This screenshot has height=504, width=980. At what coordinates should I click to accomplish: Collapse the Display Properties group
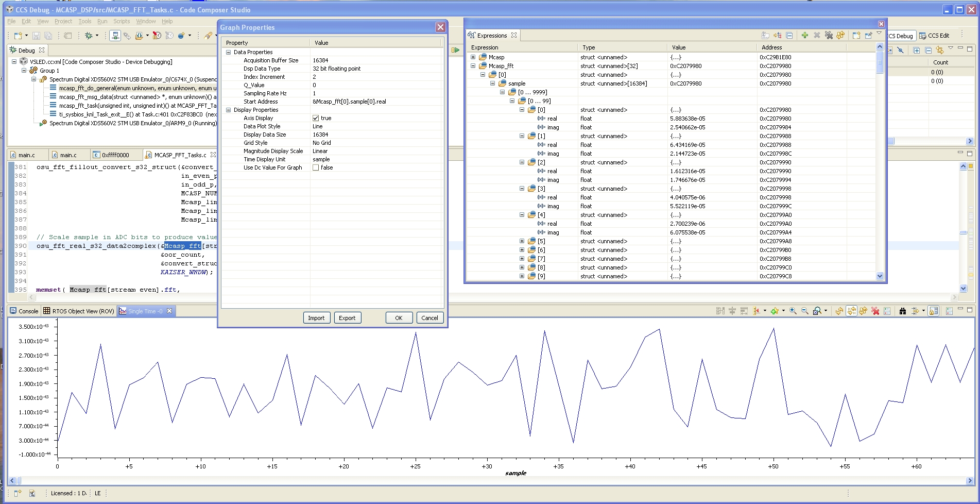point(229,110)
